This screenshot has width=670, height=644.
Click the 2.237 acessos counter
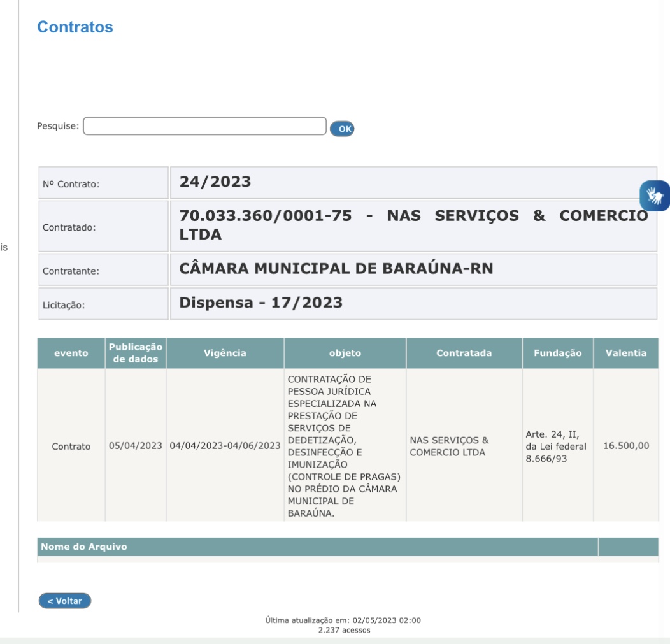pos(344,630)
